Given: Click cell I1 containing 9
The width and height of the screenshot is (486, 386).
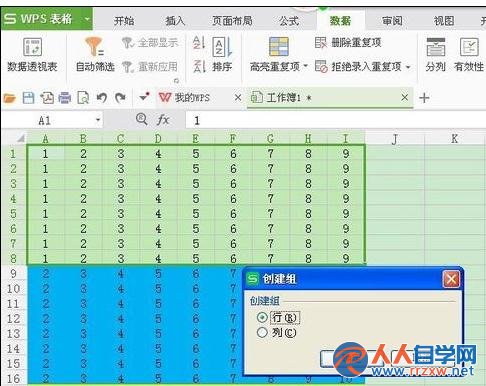Looking at the screenshot, I should point(346,154).
